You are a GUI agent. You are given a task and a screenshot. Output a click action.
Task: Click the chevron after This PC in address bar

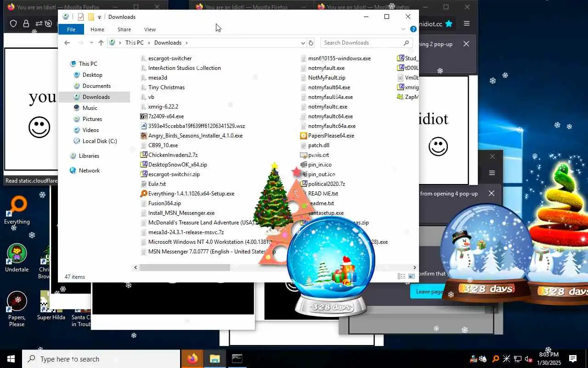pyautogui.click(x=149, y=43)
